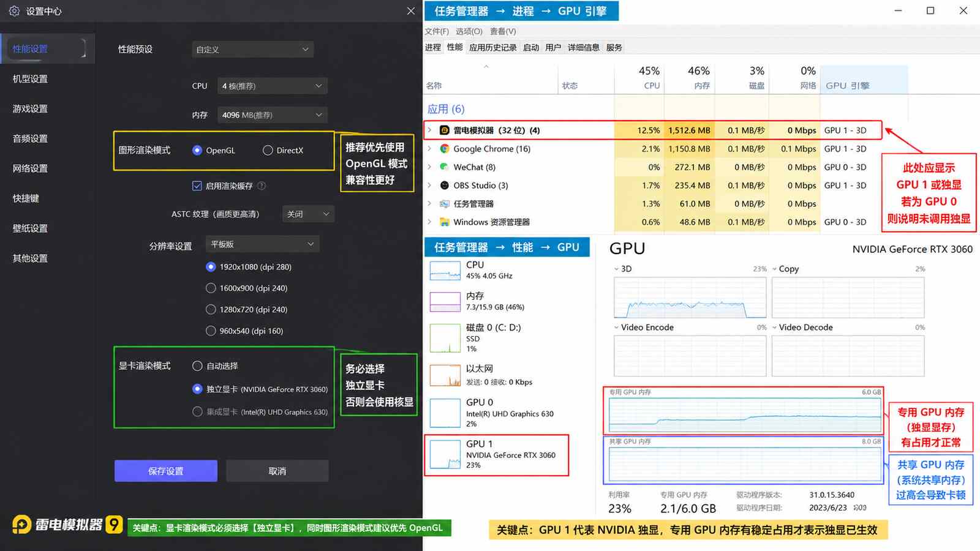Expand the Google Chrome process row

coord(429,149)
